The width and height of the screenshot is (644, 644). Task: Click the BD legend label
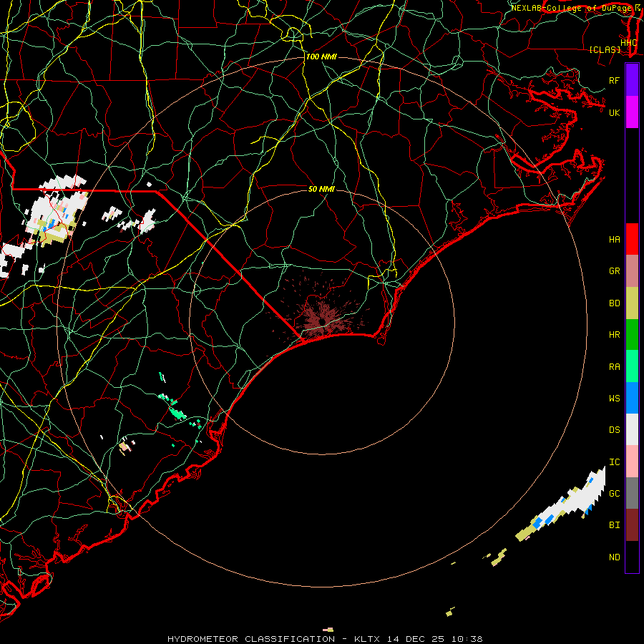(x=614, y=303)
